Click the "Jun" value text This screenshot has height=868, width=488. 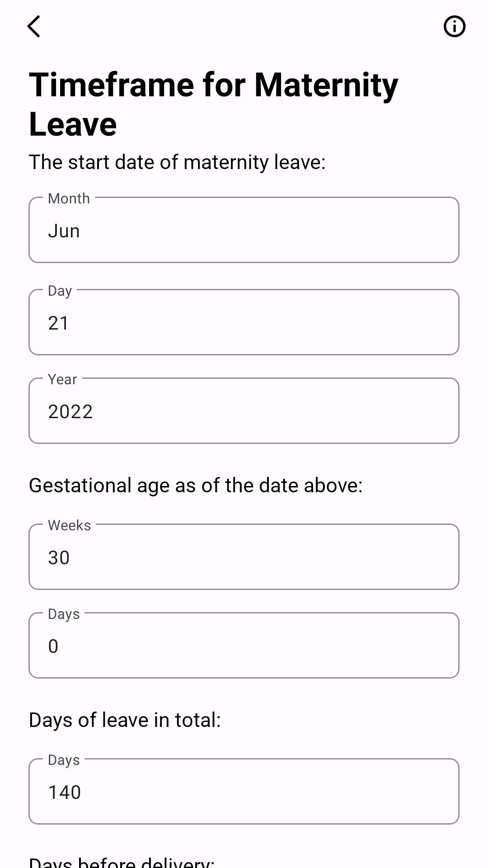[x=64, y=231]
